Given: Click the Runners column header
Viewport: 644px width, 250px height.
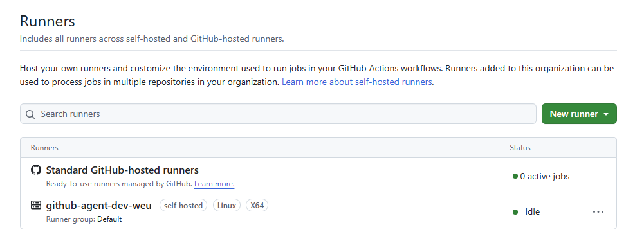Looking at the screenshot, I should click(x=44, y=148).
